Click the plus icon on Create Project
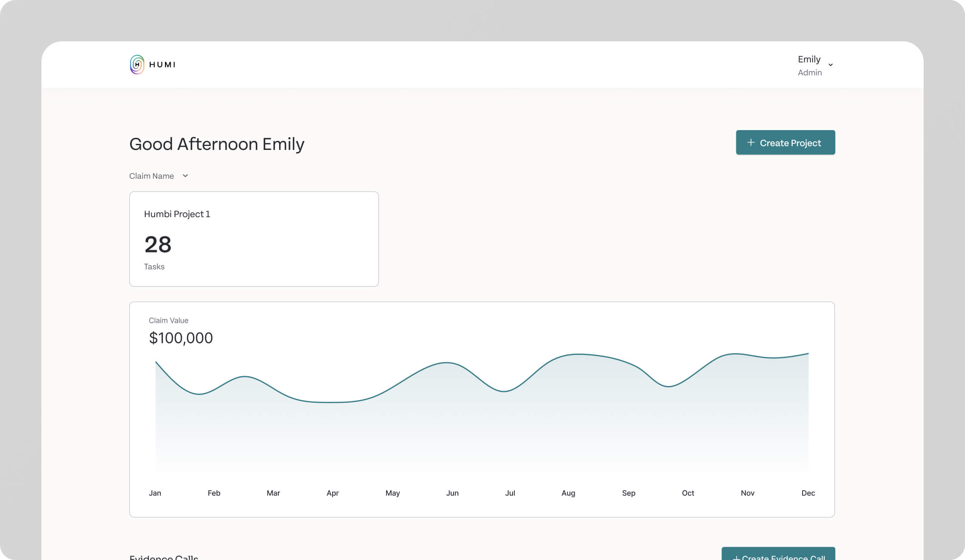This screenshot has height=560, width=965. point(750,143)
